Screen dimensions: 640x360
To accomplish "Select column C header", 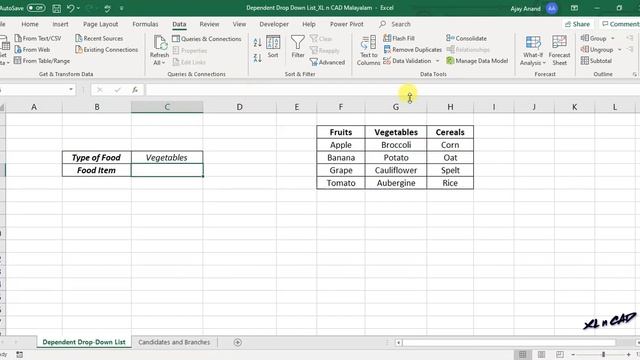I will click(167, 107).
